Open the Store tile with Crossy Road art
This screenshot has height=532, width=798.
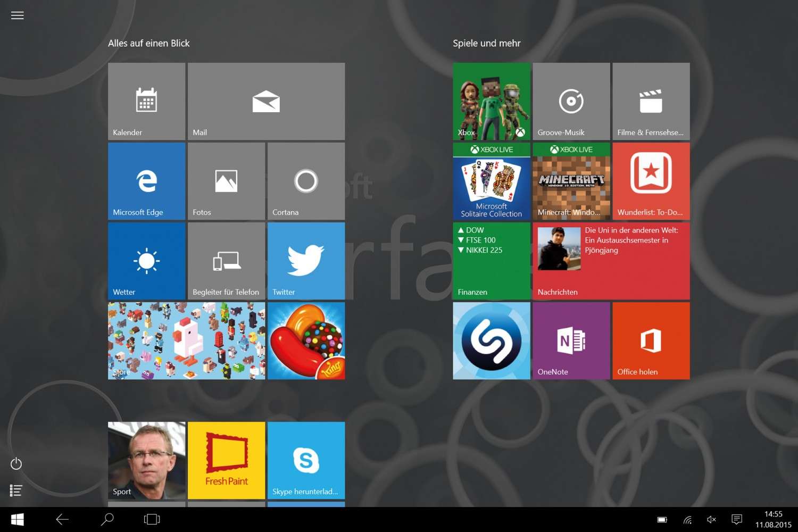pyautogui.click(x=186, y=340)
